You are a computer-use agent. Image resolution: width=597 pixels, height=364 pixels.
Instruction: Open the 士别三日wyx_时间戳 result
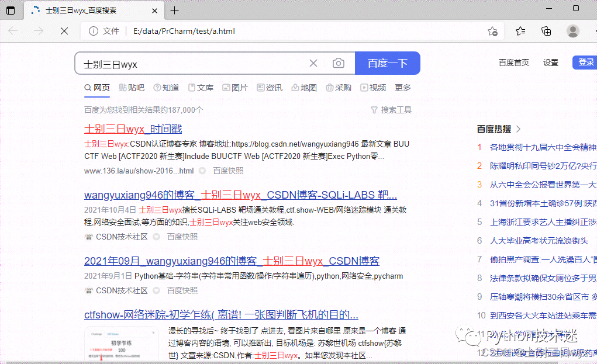(x=133, y=129)
